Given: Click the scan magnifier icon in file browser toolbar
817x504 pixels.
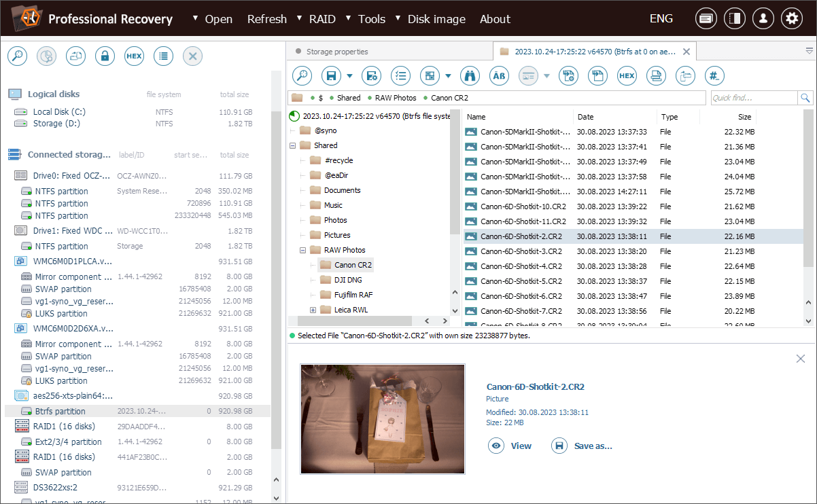Looking at the screenshot, I should pyautogui.click(x=302, y=75).
